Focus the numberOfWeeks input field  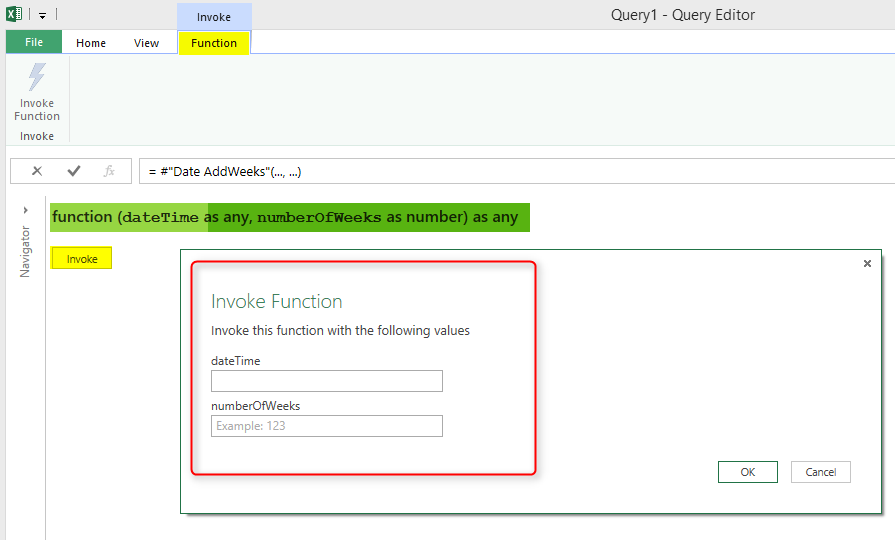[x=326, y=426]
